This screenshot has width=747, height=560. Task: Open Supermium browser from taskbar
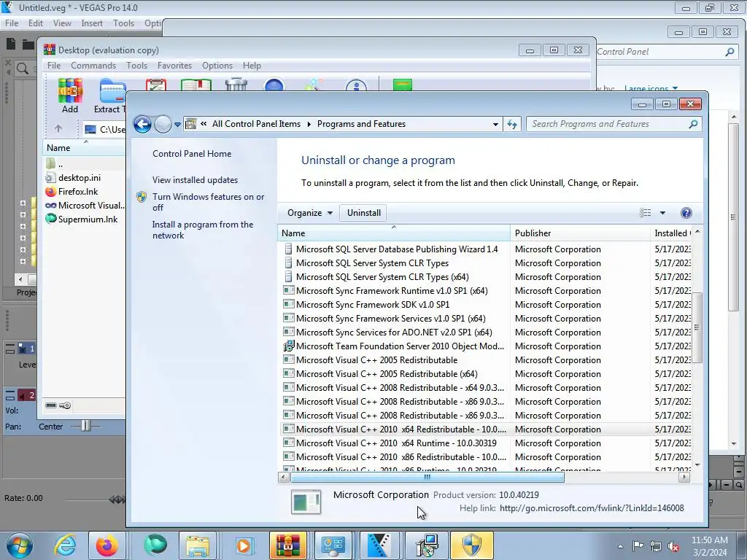coord(155,545)
